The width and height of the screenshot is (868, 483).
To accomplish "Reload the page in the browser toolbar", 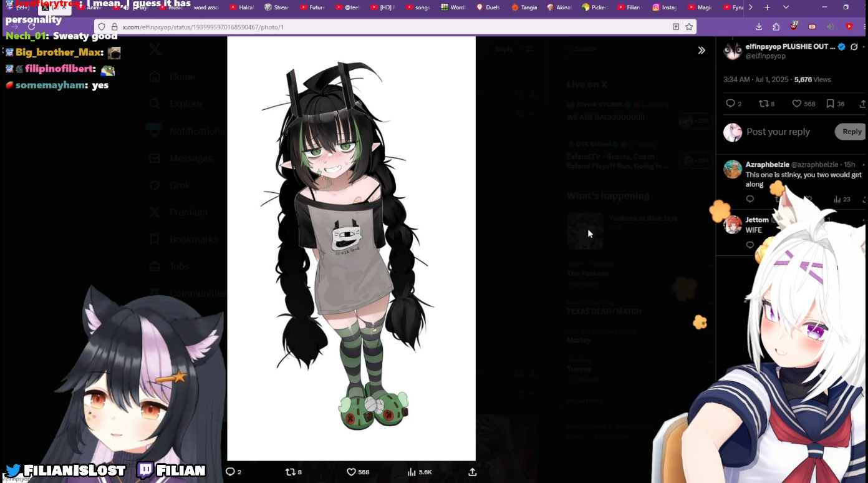I will (x=32, y=27).
